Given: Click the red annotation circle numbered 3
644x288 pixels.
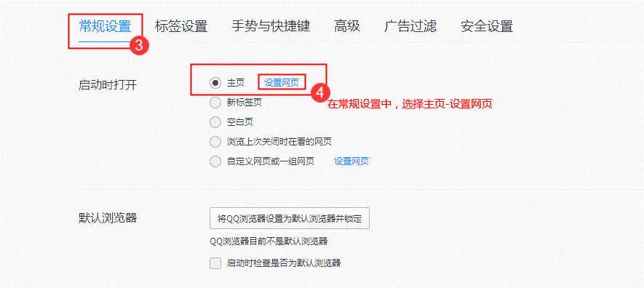Looking at the screenshot, I should 139,46.
